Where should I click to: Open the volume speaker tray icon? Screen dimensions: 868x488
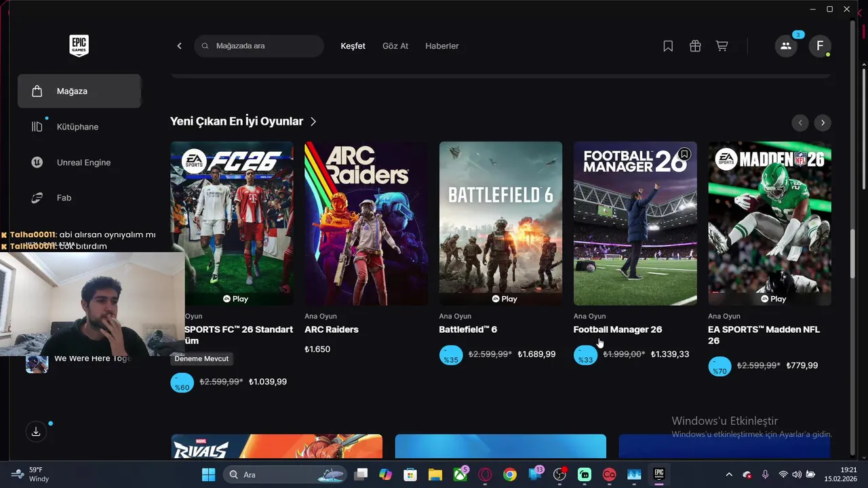(797, 474)
